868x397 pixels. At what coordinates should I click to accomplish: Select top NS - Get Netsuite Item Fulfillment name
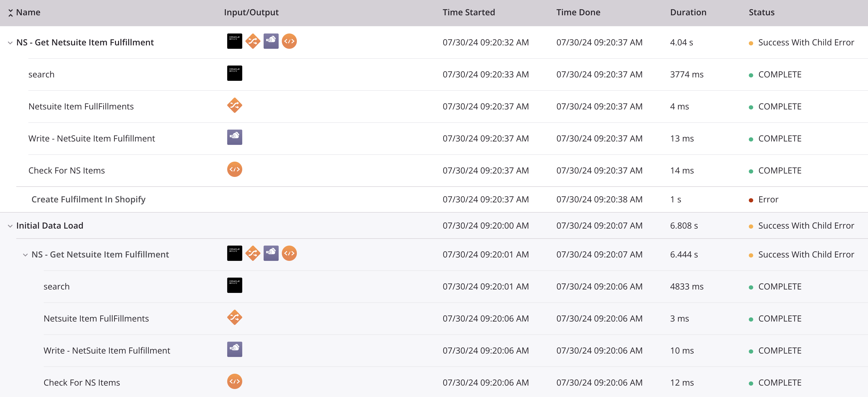point(85,42)
